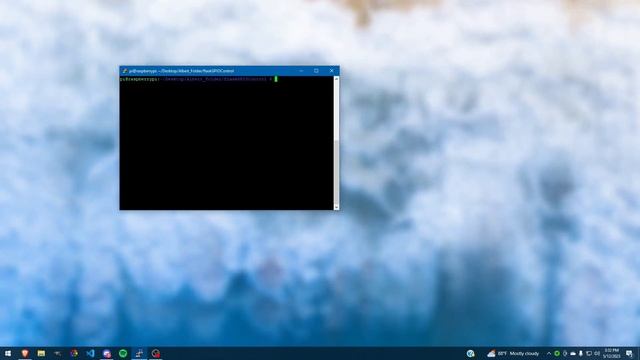This screenshot has height=360, width=640.
Task: Open Brave browser from the taskbar
Action: point(25,353)
